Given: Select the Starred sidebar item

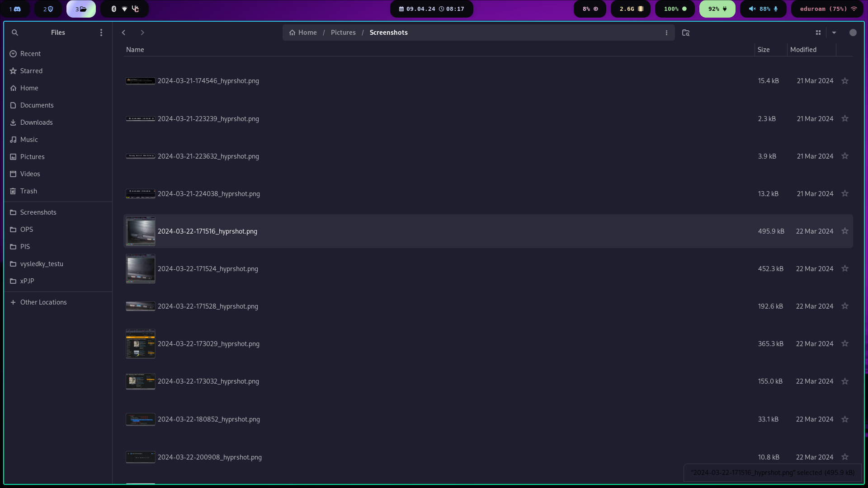Looking at the screenshot, I should tap(31, 71).
